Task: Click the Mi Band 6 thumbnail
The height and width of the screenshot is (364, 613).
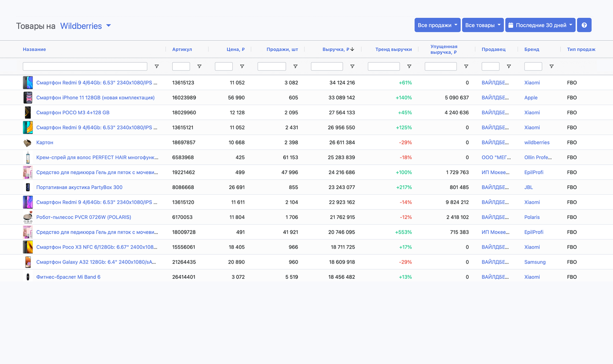Action: [28, 277]
